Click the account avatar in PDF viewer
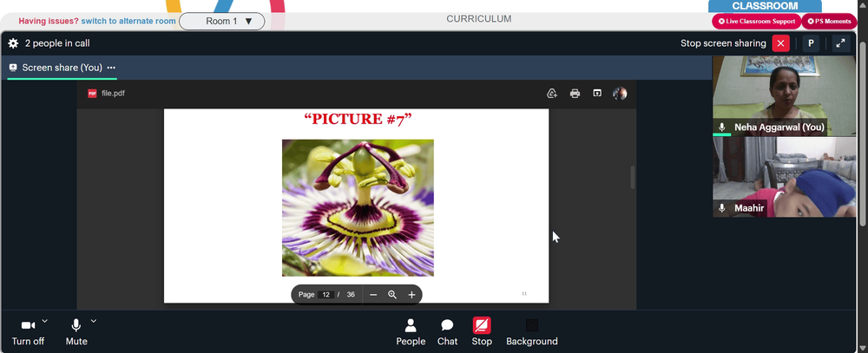The height and width of the screenshot is (353, 868). (620, 94)
